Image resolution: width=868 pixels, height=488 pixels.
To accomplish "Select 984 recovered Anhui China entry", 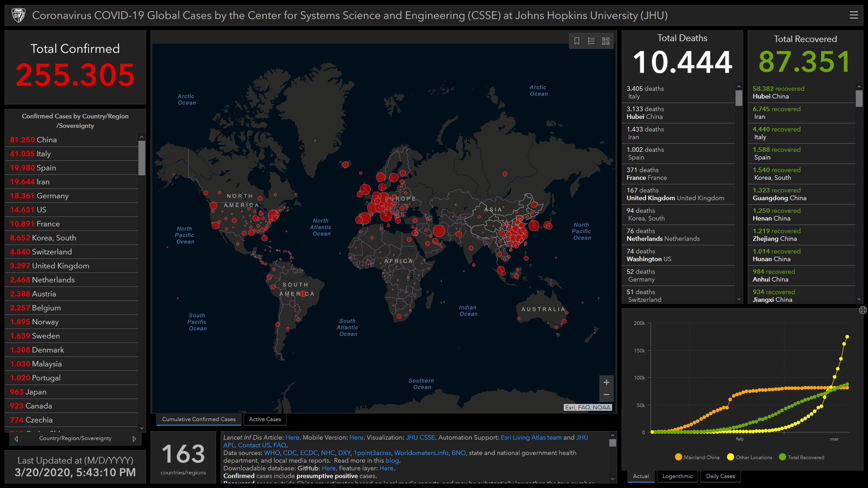I will coord(802,276).
